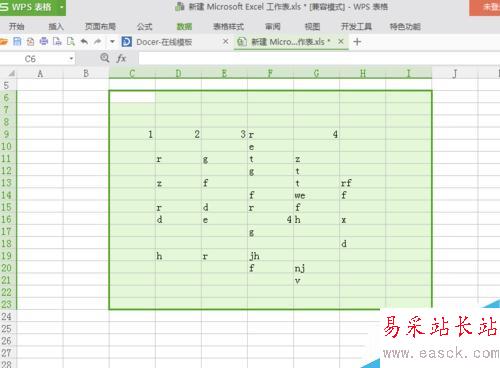Viewport: 500px width, 368px height.
Task: Click the cell with "d" in row 18
Action: click(362, 244)
